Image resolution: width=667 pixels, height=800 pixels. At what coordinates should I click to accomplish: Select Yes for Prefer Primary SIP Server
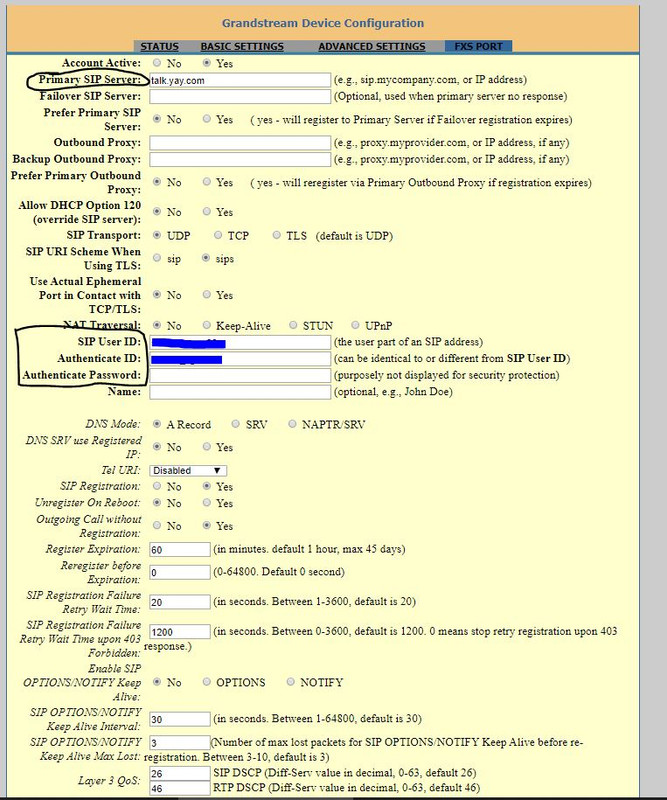click(207, 119)
